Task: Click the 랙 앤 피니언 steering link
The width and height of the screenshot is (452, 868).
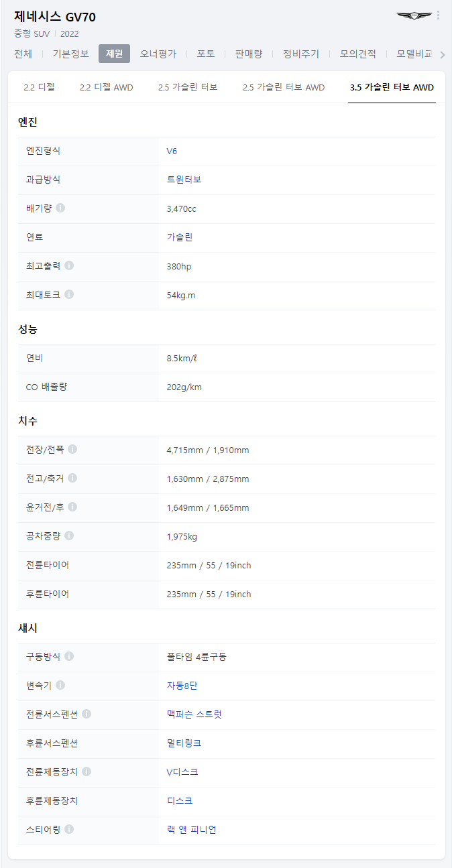Action: point(191,829)
